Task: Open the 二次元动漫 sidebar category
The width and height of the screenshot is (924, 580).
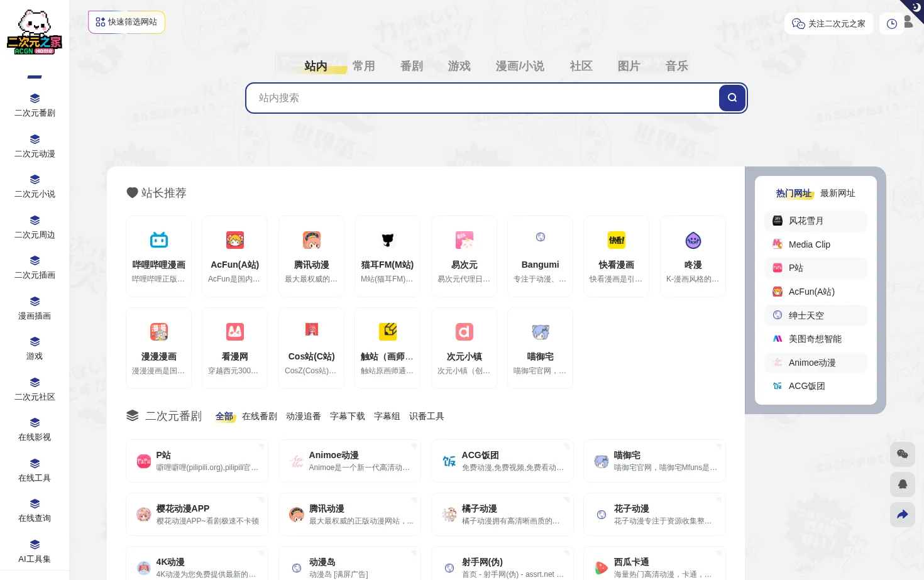Action: point(35,146)
